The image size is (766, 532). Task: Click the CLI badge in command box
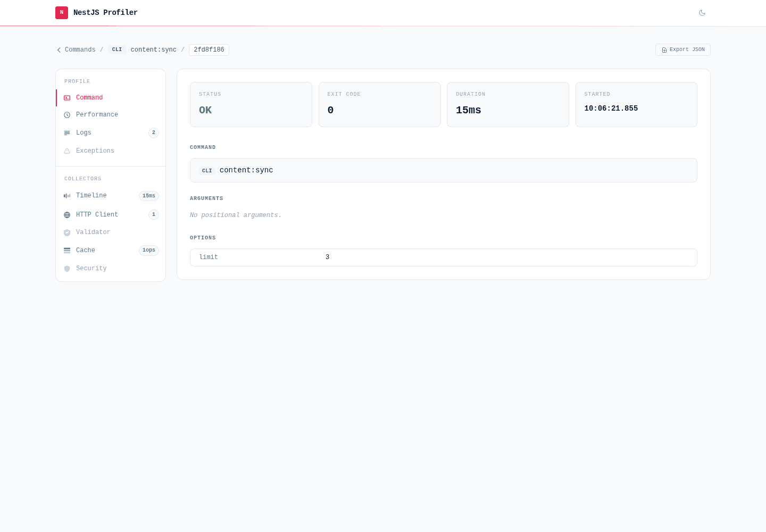coord(207,171)
